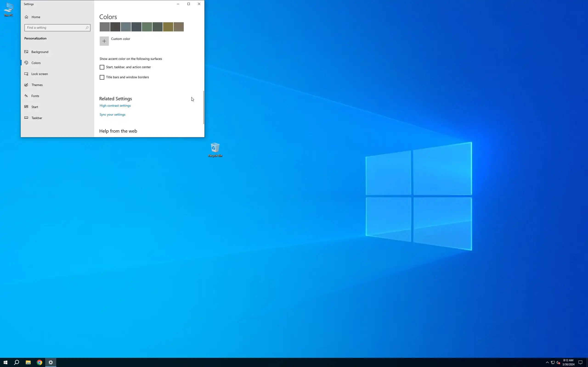Switch to Background settings page
588x367 pixels.
40,52
